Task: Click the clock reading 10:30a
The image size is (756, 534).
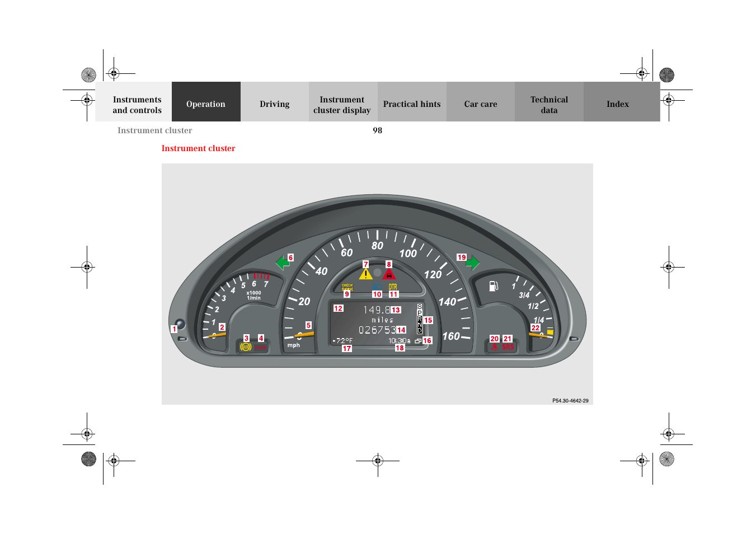Action: 400,340
